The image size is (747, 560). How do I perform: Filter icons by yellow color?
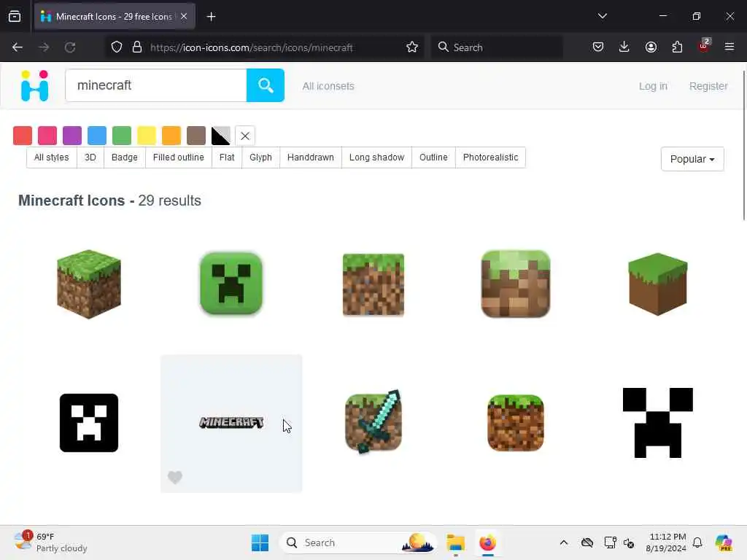pyautogui.click(x=146, y=136)
